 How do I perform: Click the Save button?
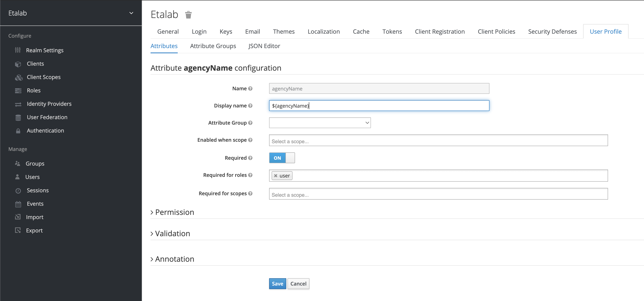pyautogui.click(x=277, y=283)
